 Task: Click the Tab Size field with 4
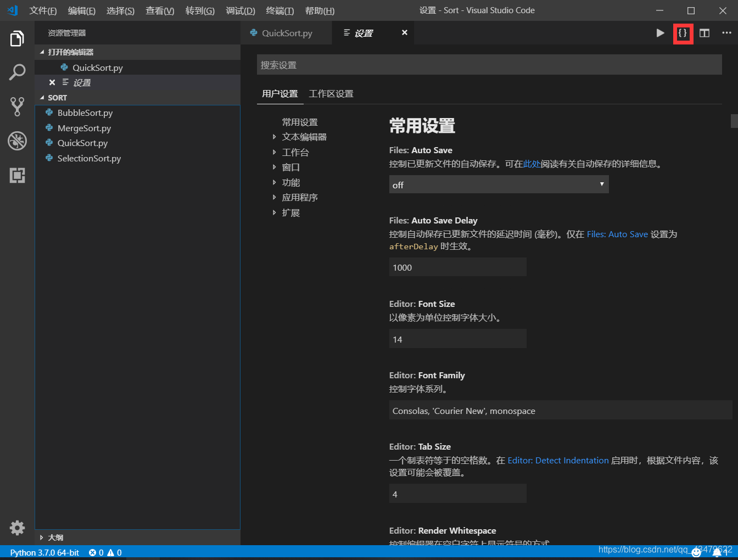click(x=457, y=494)
